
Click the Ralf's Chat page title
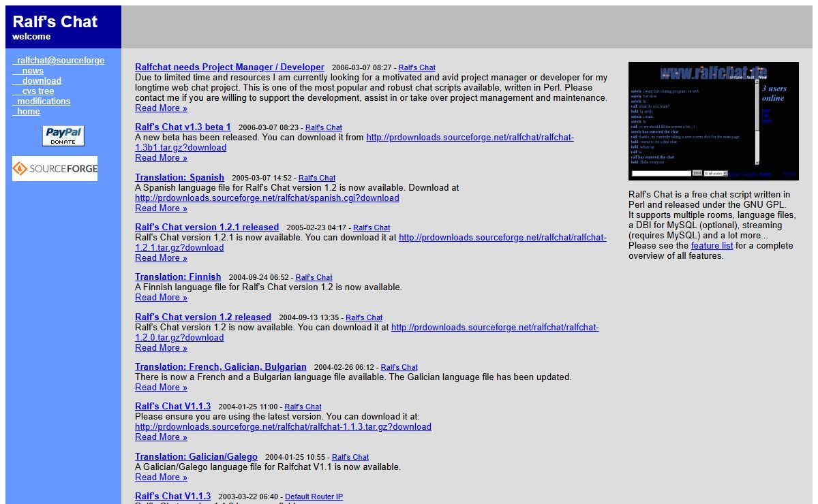coord(55,21)
